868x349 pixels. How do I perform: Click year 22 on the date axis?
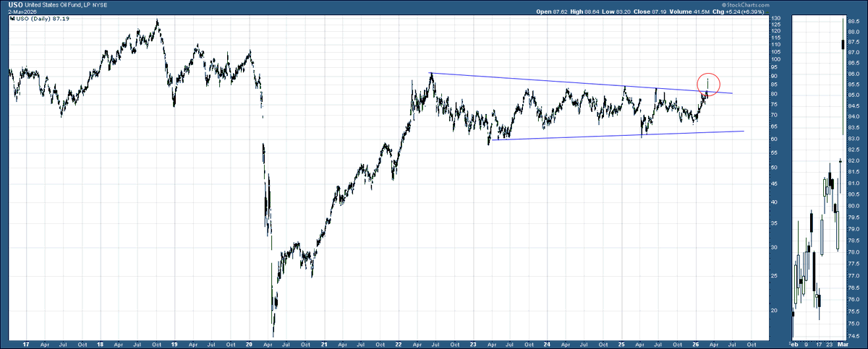pos(398,345)
